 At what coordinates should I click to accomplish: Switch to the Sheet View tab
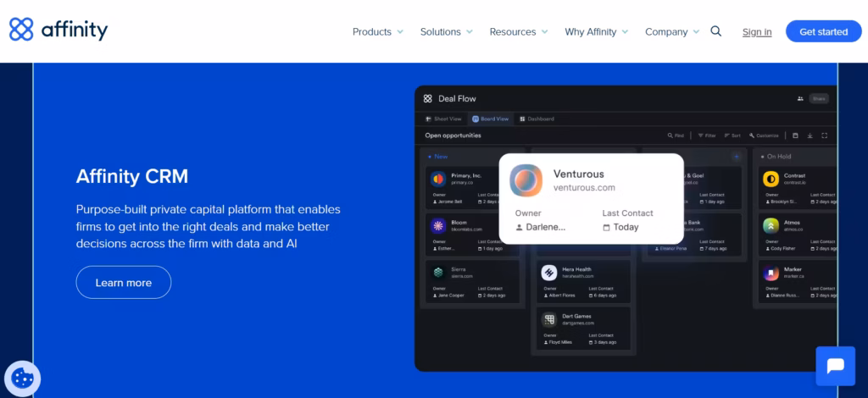[443, 119]
